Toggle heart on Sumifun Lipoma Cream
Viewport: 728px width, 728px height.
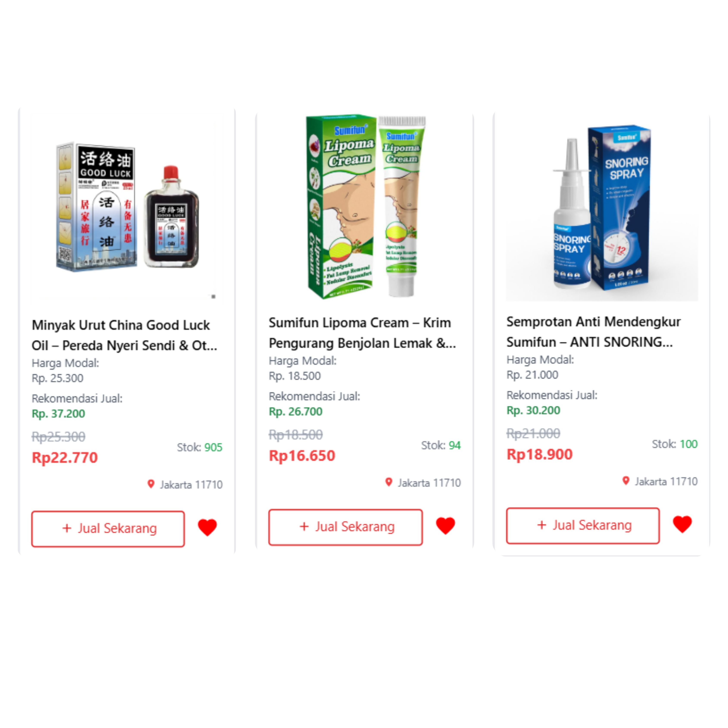click(x=445, y=526)
